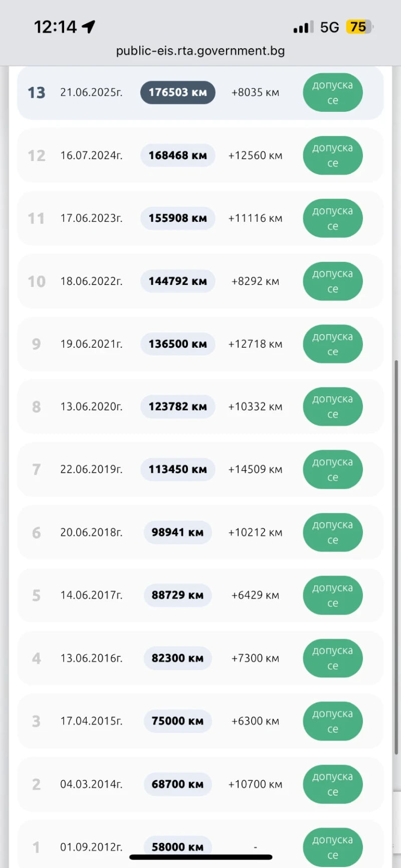Tap the battery indicator showing 75
The width and height of the screenshot is (401, 868).
[x=359, y=27]
